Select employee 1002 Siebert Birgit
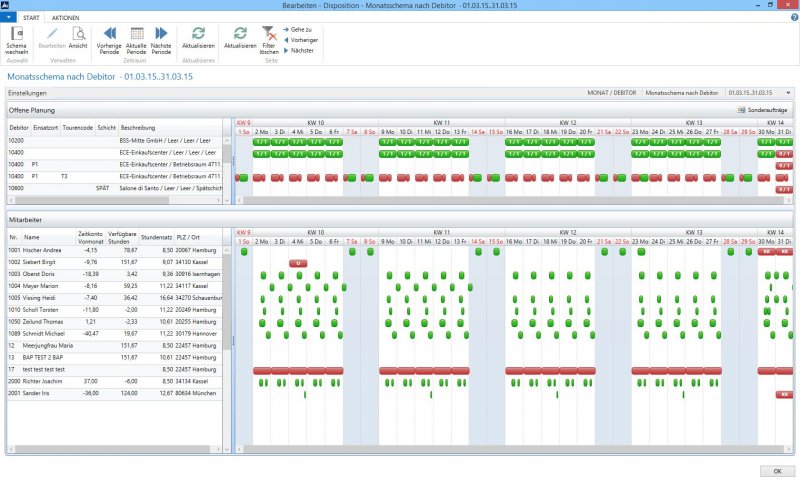The image size is (800, 480). (115, 262)
